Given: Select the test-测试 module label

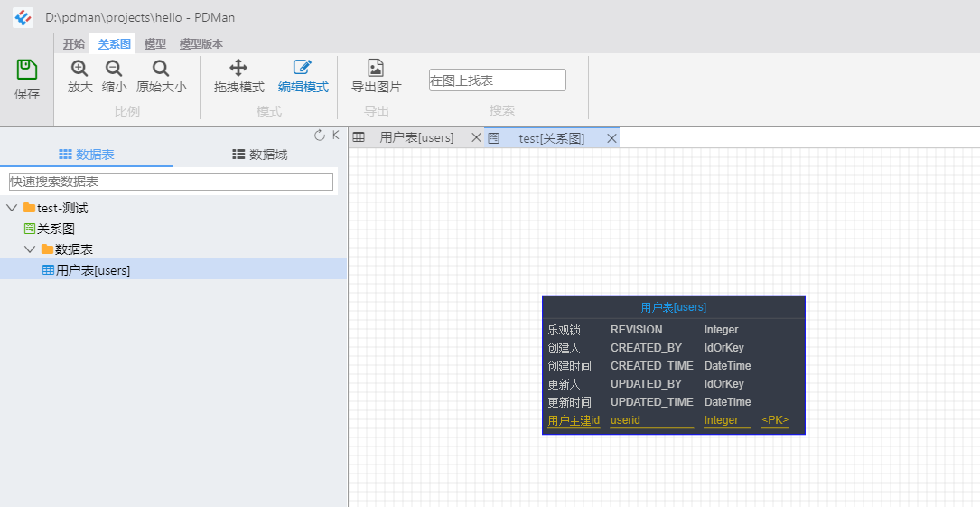Looking at the screenshot, I should click(62, 208).
